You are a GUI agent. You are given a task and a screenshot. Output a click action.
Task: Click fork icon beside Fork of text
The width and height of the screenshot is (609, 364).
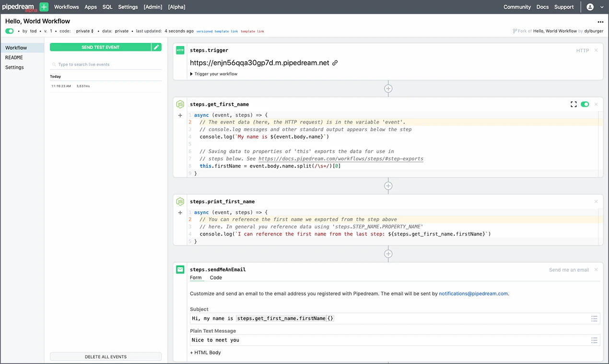(515, 31)
